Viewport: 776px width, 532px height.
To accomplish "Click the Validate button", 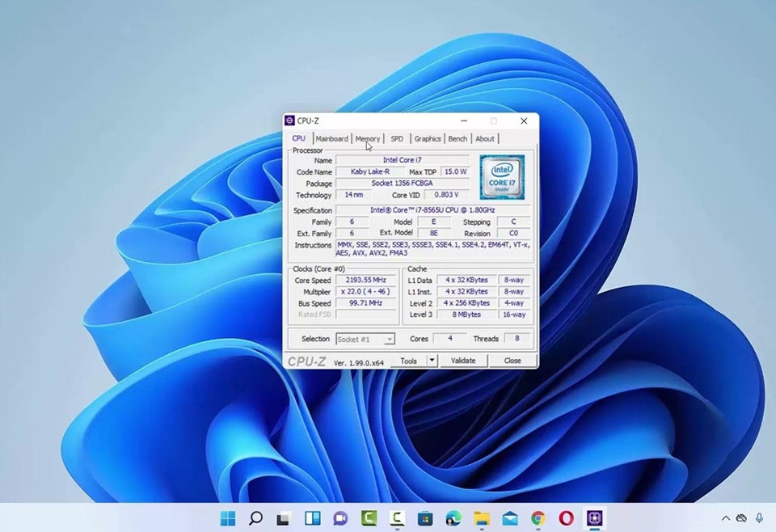I will point(463,361).
